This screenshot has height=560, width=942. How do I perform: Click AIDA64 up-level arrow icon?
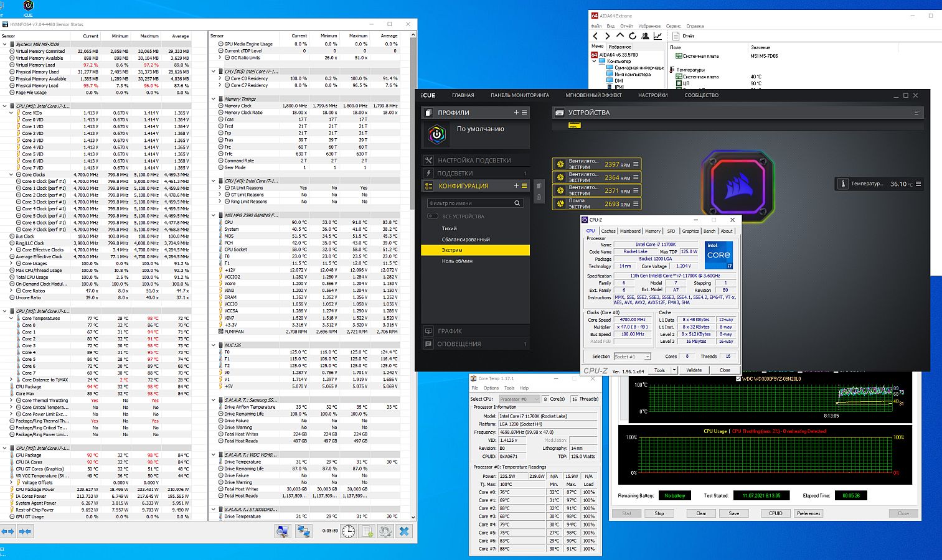(619, 36)
